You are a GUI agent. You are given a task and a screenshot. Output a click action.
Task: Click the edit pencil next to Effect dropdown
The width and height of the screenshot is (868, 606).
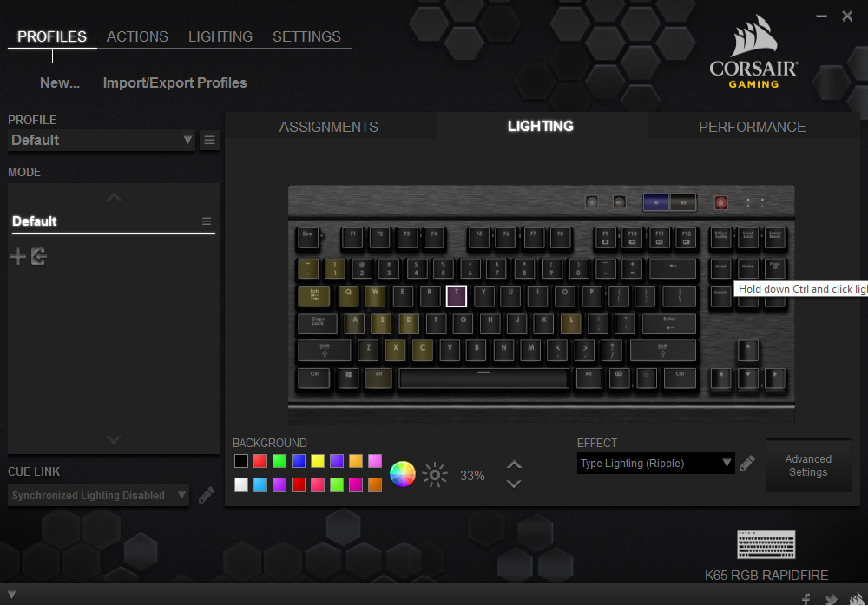pos(747,464)
